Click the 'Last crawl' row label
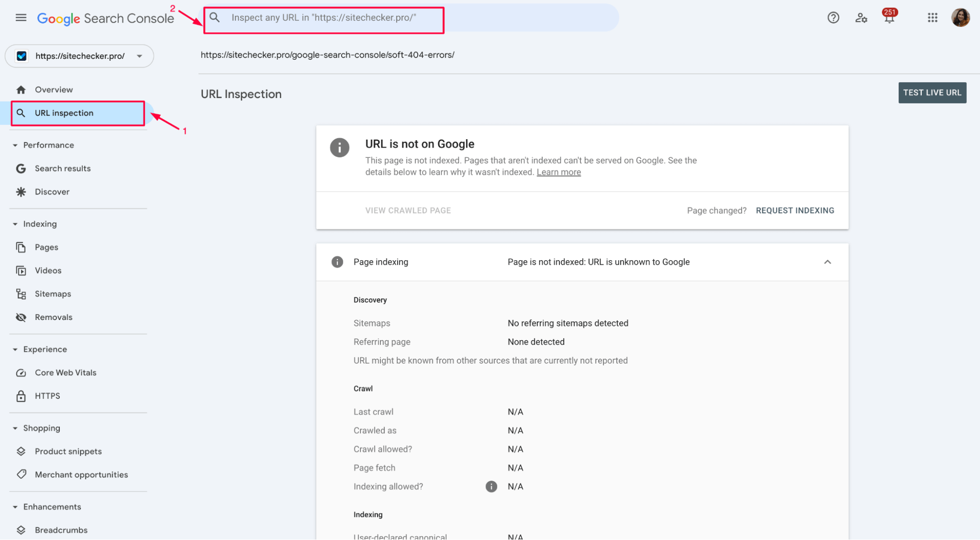This screenshot has height=540, width=980. pos(373,412)
